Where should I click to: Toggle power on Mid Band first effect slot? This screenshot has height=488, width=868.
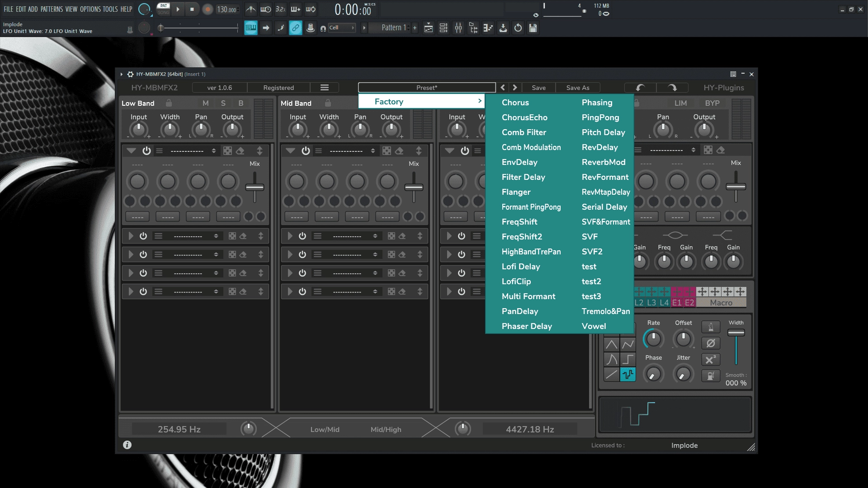click(x=306, y=150)
